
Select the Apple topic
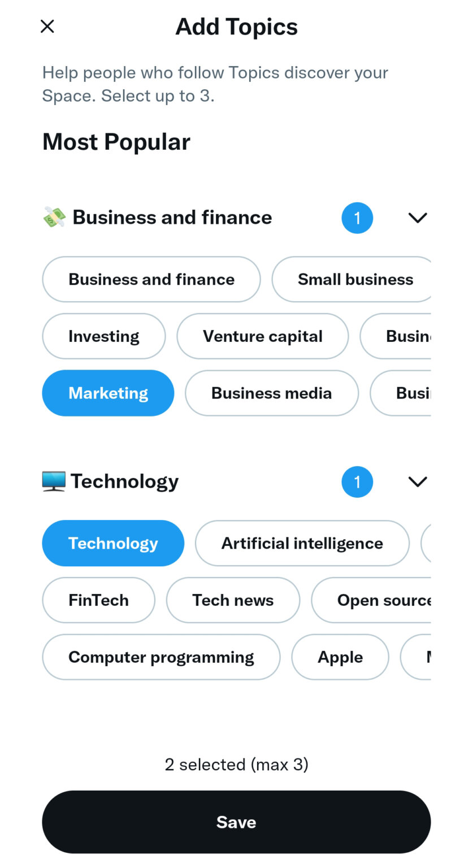click(340, 657)
